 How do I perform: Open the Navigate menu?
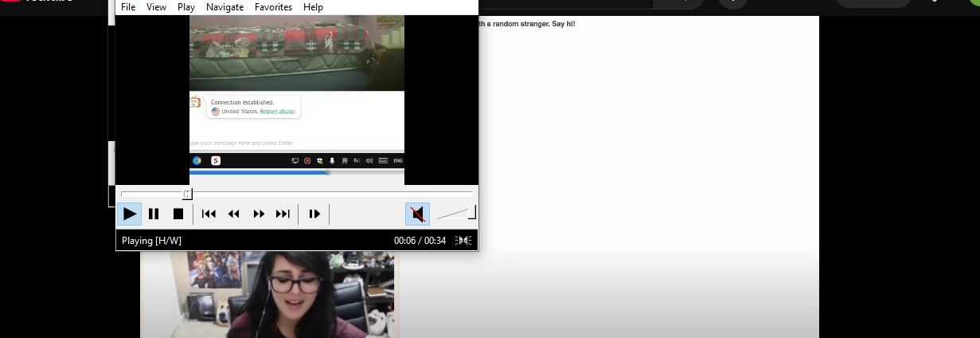pyautogui.click(x=225, y=7)
